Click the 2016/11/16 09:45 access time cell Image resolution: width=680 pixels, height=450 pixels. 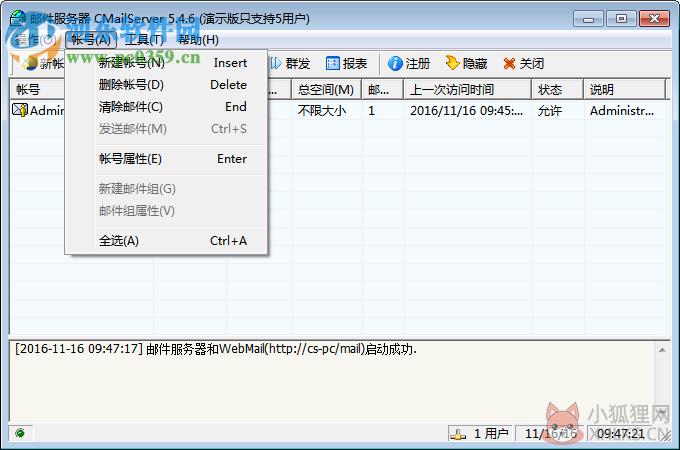click(x=467, y=111)
